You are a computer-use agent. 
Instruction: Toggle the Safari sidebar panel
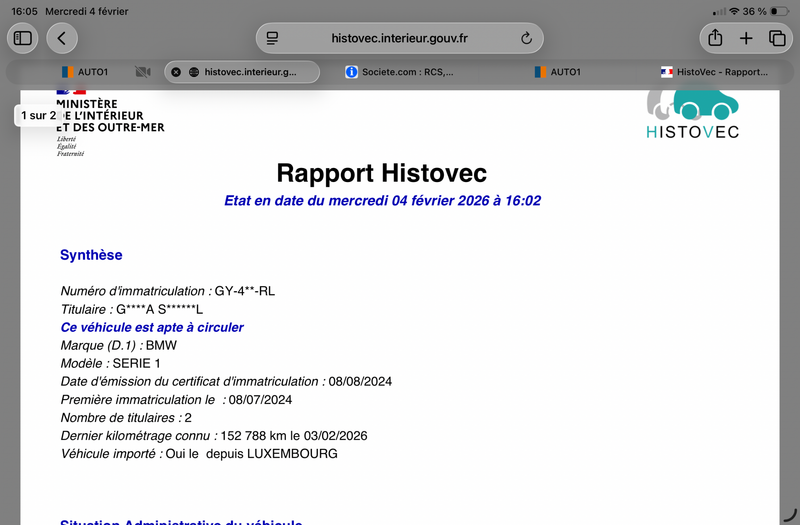23,38
